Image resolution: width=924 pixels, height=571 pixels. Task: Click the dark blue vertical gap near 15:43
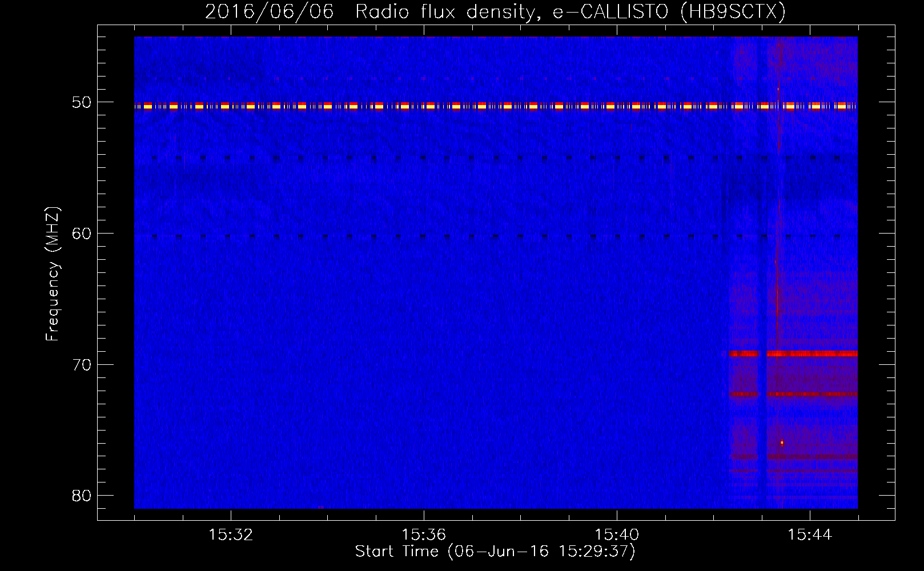point(762,272)
